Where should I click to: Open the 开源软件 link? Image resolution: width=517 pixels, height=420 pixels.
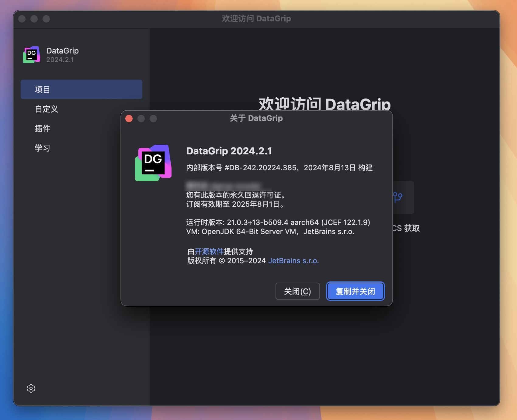coord(209,251)
